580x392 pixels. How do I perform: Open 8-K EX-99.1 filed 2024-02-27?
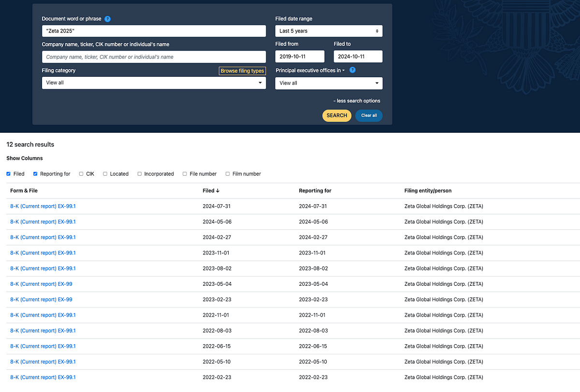(43, 237)
